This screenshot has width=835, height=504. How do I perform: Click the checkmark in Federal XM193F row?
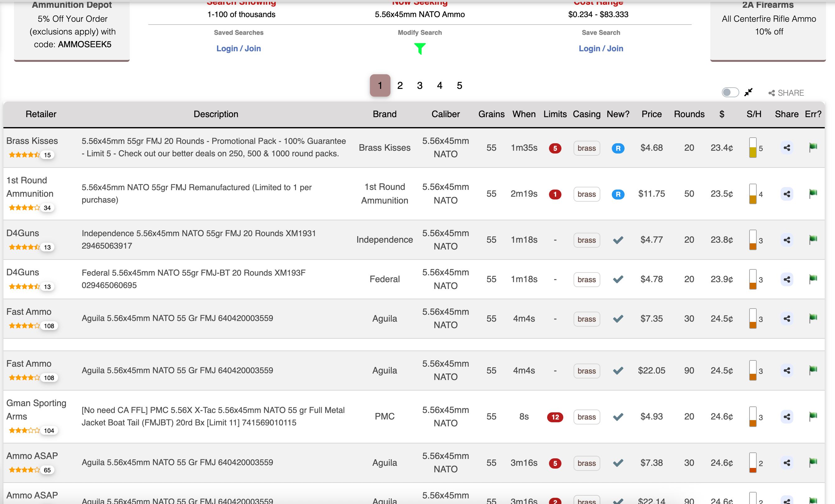(x=618, y=279)
